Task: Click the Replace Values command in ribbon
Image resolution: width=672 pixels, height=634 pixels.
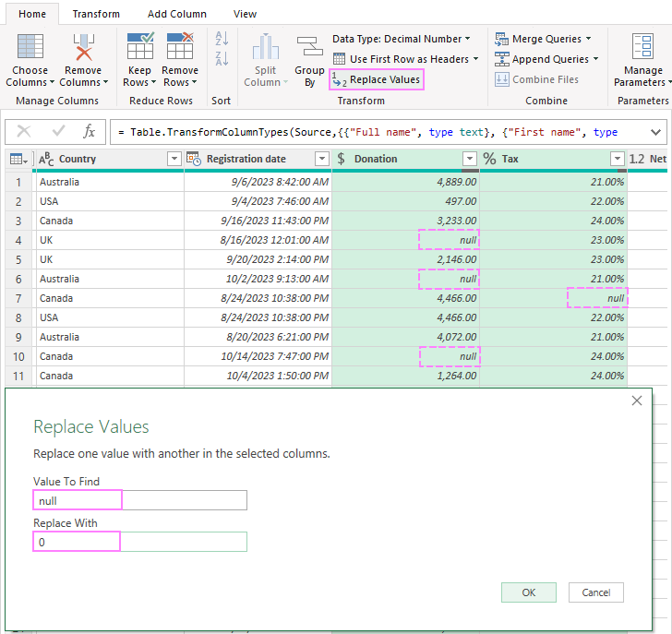Action: 377,79
